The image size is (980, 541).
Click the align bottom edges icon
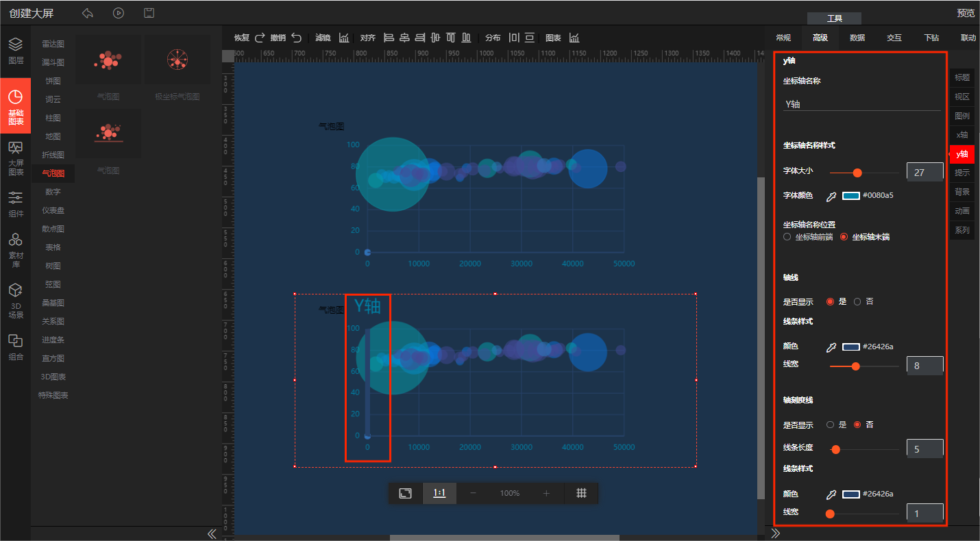click(x=466, y=38)
